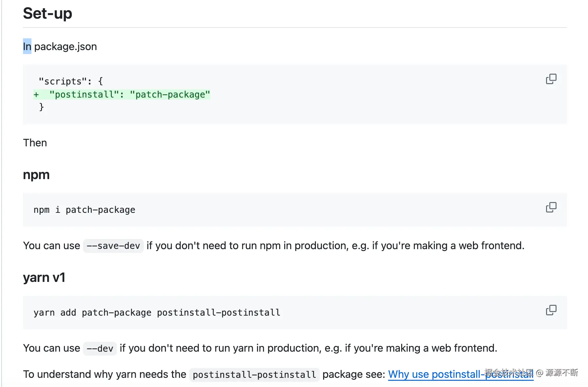The width and height of the screenshot is (588, 387).
Task: Copy the yarn add command snippet
Action: [x=551, y=310]
